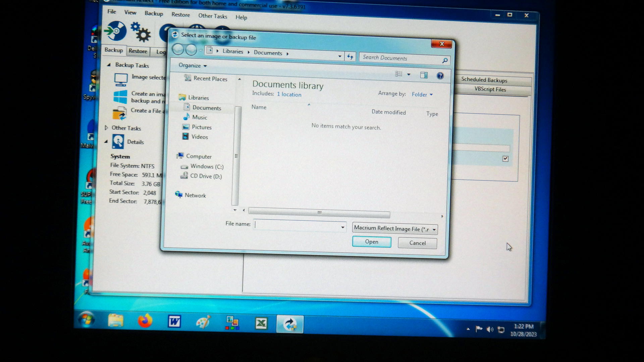
Task: Click the disk image backup toolbar icon
Action: pyautogui.click(x=116, y=31)
